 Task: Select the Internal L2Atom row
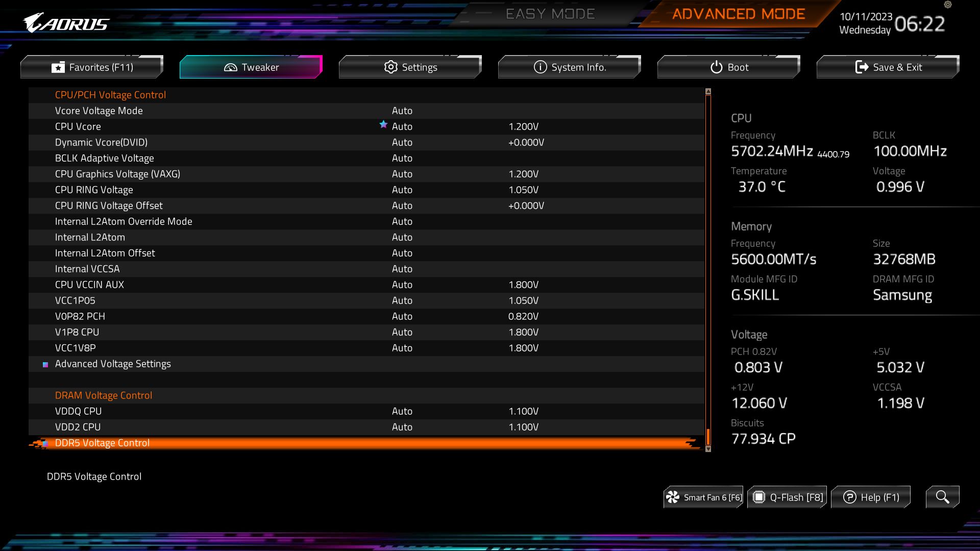(x=366, y=237)
